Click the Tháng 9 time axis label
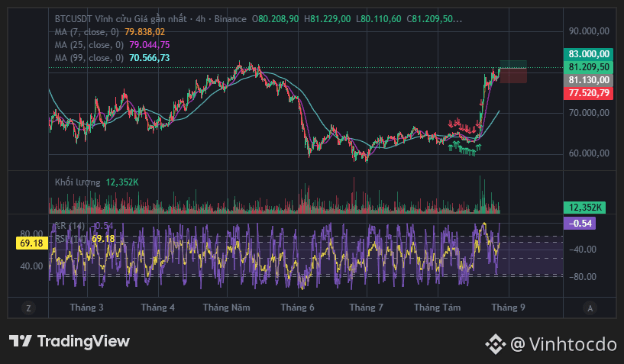624x364 pixels. (508, 308)
